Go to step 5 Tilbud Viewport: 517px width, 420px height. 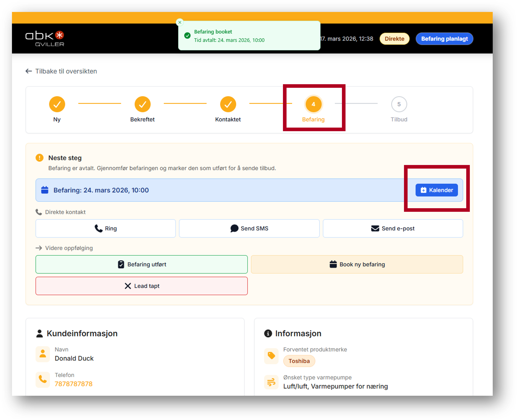point(399,104)
